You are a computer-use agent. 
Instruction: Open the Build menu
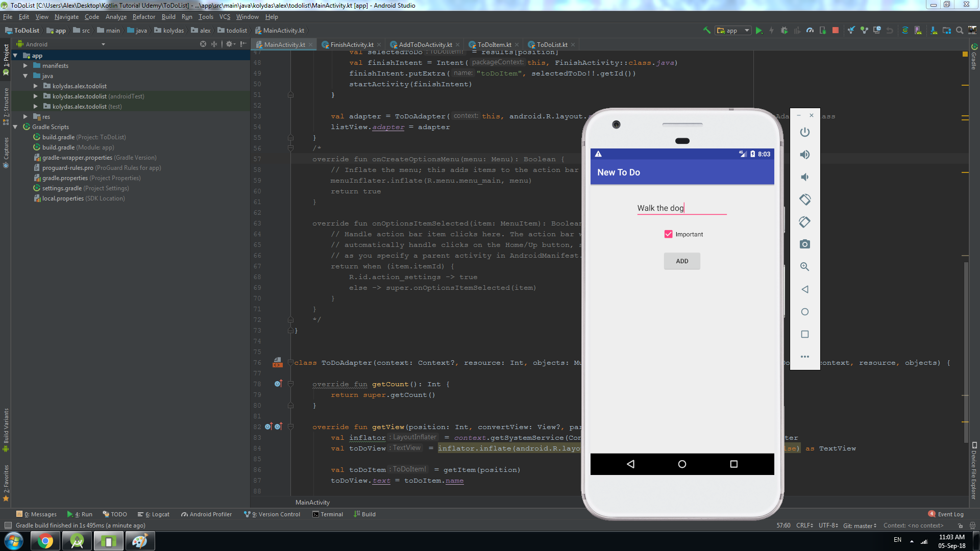pos(168,17)
